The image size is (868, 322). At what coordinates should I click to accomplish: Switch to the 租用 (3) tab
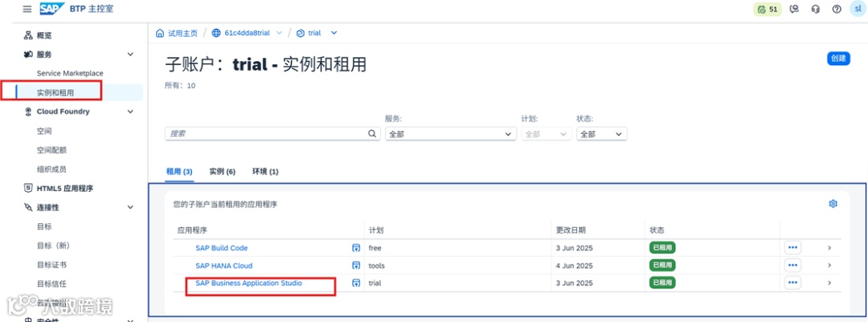179,172
